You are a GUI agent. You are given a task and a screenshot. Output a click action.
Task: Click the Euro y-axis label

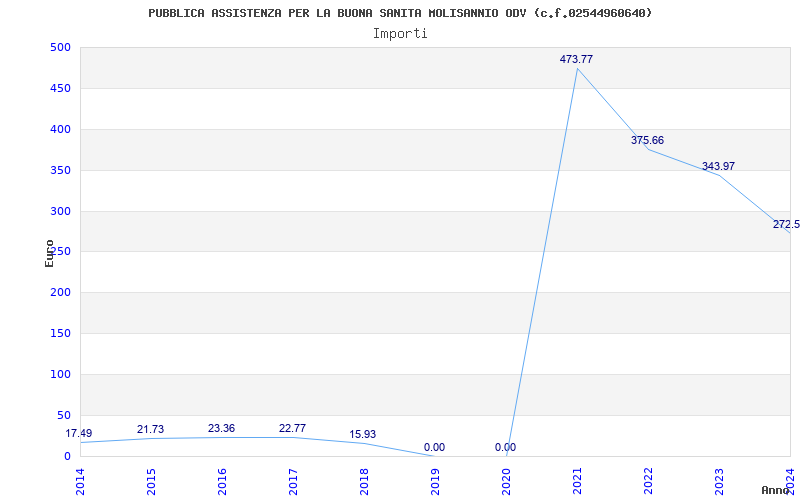[49, 254]
